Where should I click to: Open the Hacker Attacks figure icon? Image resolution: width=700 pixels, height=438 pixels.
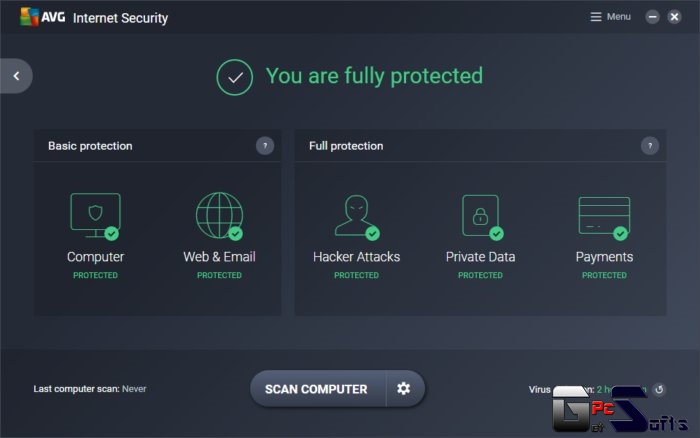pyautogui.click(x=356, y=216)
